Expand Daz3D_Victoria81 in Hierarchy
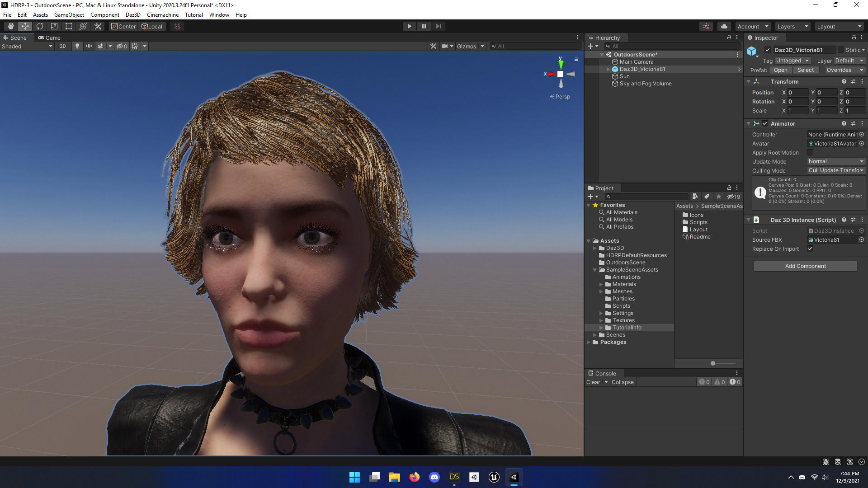 point(608,69)
